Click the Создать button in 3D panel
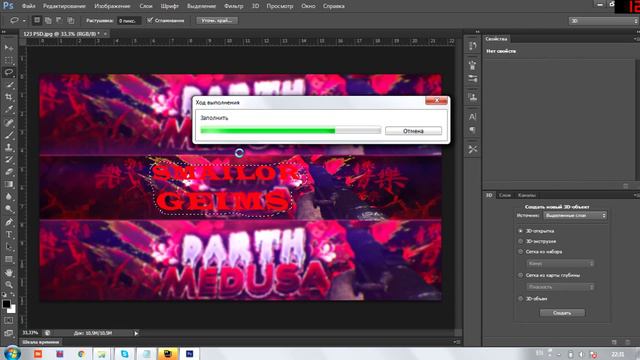The image size is (640, 360). 562,313
